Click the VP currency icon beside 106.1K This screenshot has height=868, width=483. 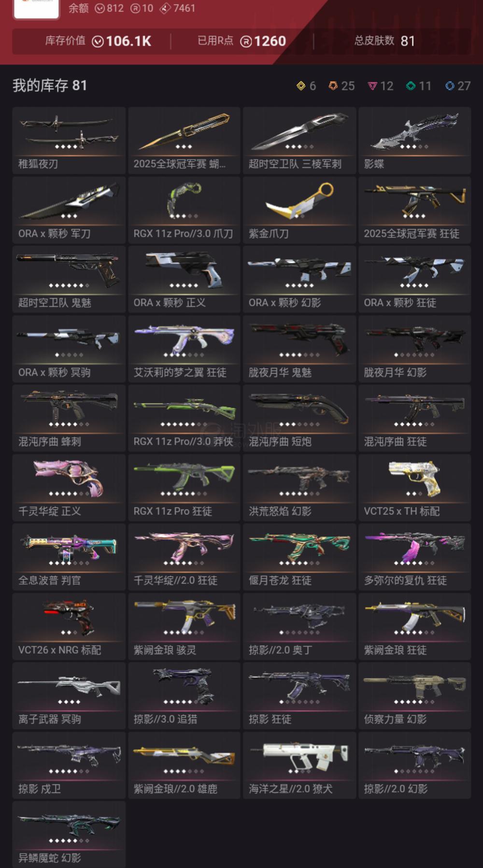pyautogui.click(x=98, y=42)
